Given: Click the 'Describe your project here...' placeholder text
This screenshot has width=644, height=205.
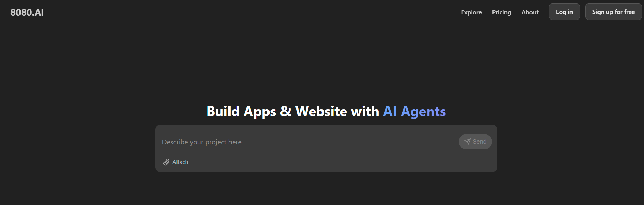Looking at the screenshot, I should click(x=204, y=142).
